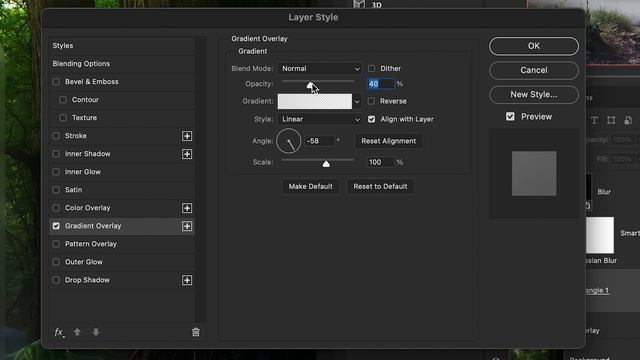Select the Outer Glow row label

[84, 262]
